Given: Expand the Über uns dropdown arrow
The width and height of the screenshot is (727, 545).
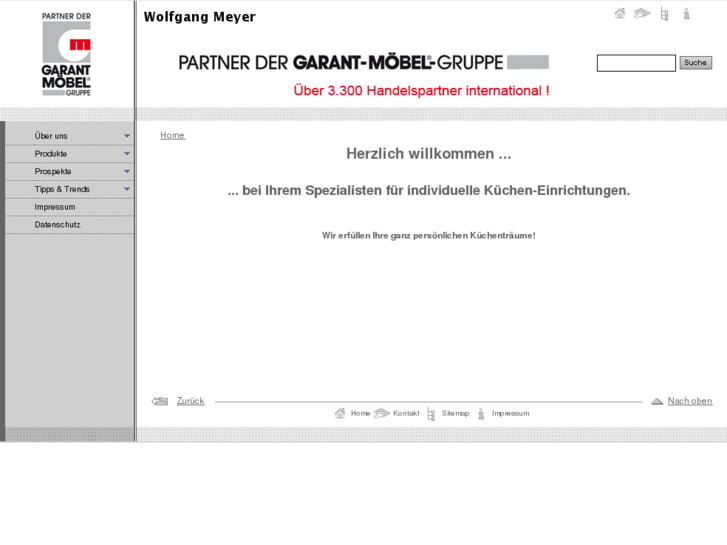Looking at the screenshot, I should click(x=127, y=136).
